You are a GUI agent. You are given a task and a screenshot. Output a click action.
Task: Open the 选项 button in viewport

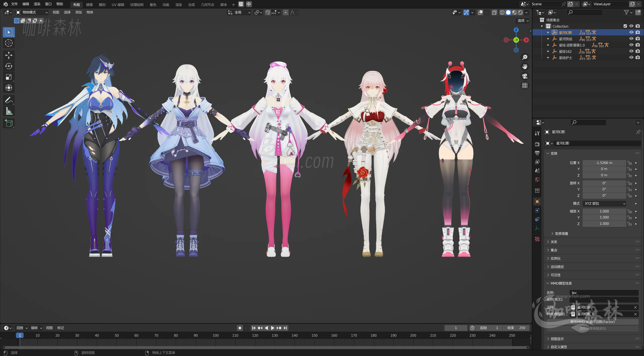click(x=523, y=21)
